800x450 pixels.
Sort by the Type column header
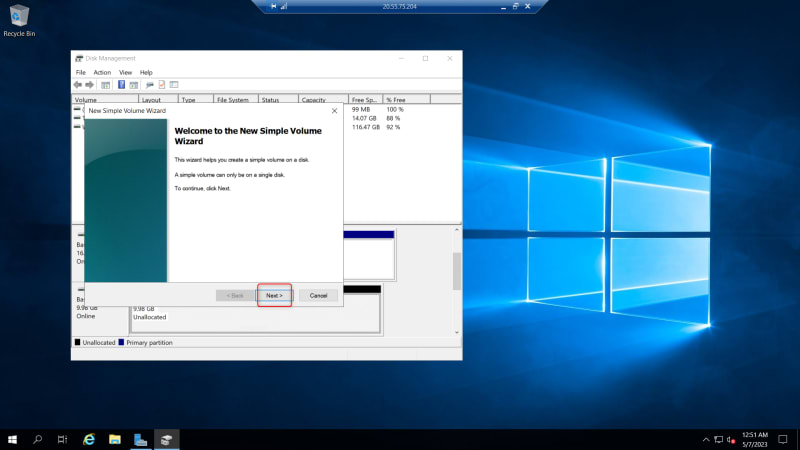coord(196,99)
